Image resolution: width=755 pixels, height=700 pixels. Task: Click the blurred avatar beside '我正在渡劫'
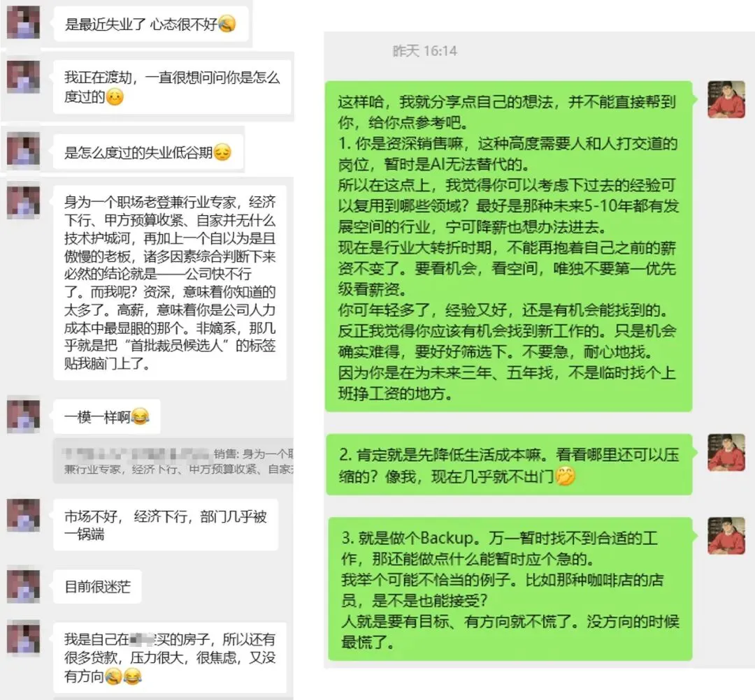[x=23, y=77]
